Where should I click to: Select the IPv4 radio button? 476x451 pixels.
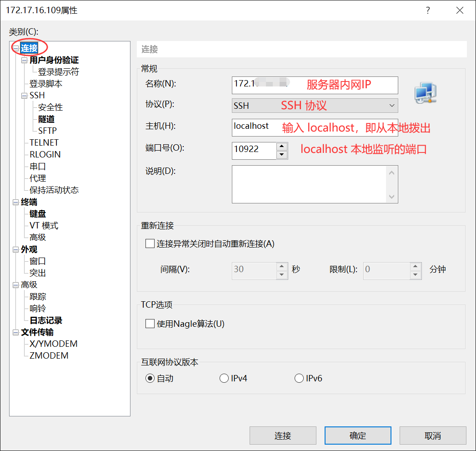224,378
